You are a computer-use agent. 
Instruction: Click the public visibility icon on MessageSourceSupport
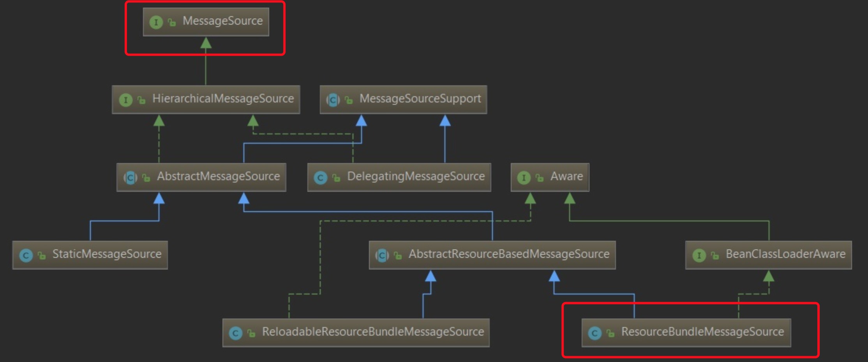click(349, 100)
